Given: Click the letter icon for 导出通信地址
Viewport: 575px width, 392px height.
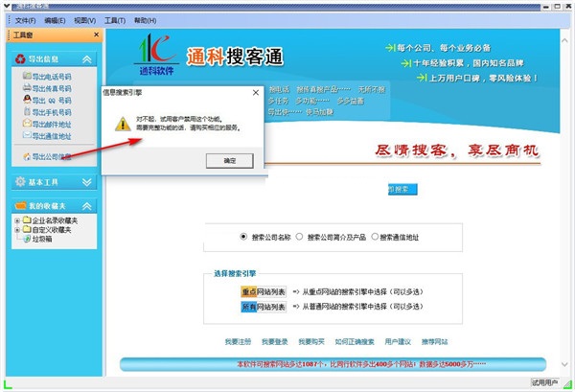Looking at the screenshot, I should (x=27, y=135).
